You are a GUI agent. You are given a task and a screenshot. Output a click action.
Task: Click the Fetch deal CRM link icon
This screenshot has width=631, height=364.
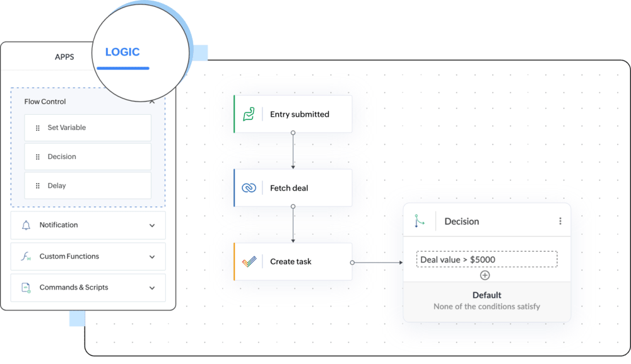click(x=249, y=188)
